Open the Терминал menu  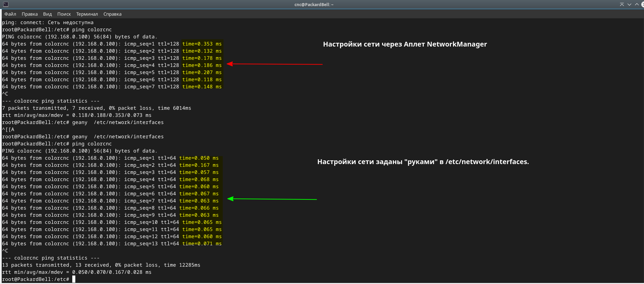click(x=87, y=14)
